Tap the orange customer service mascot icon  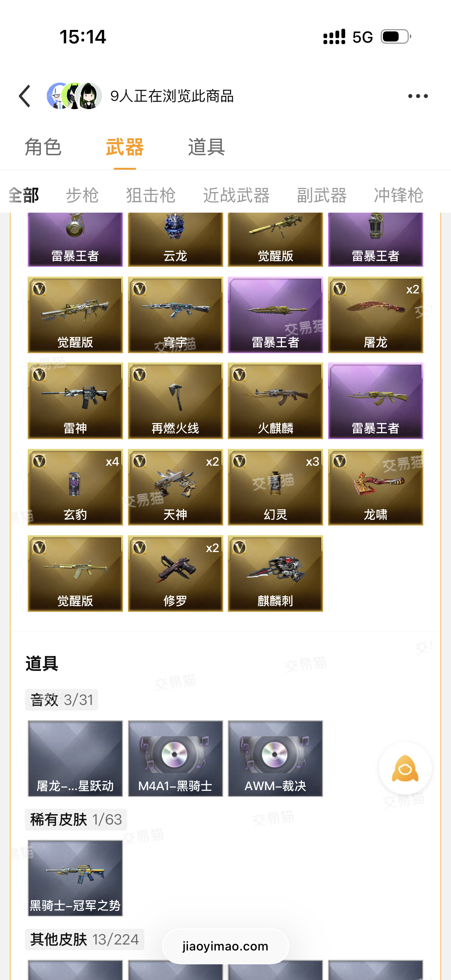pyautogui.click(x=405, y=768)
